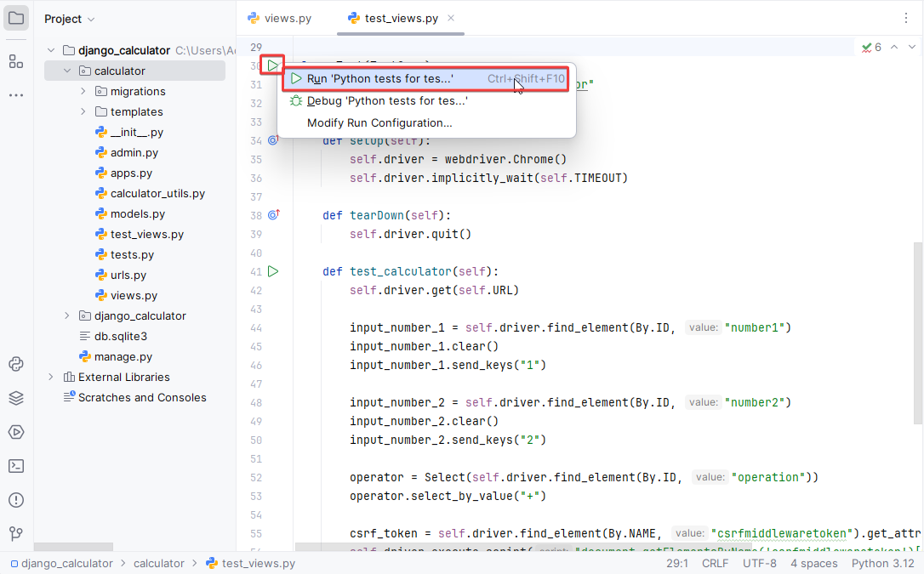
Task: Expand the templates folder
Action: 83,111
